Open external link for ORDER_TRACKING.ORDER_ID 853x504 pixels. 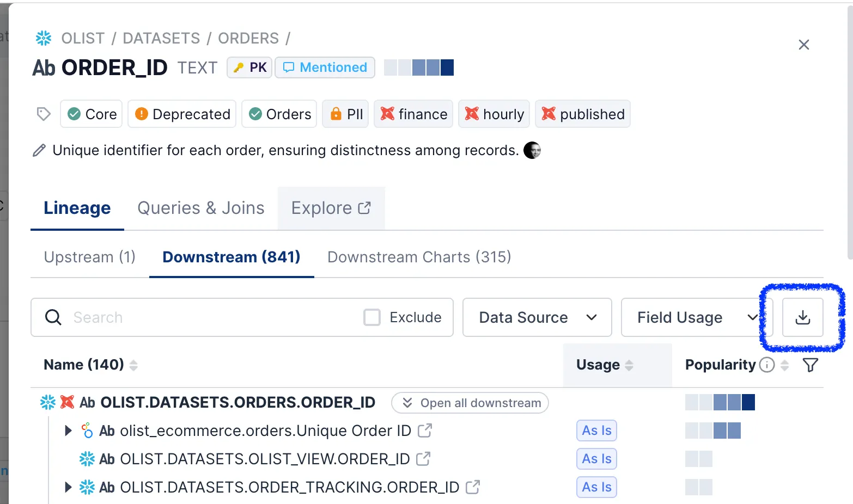[x=473, y=487]
